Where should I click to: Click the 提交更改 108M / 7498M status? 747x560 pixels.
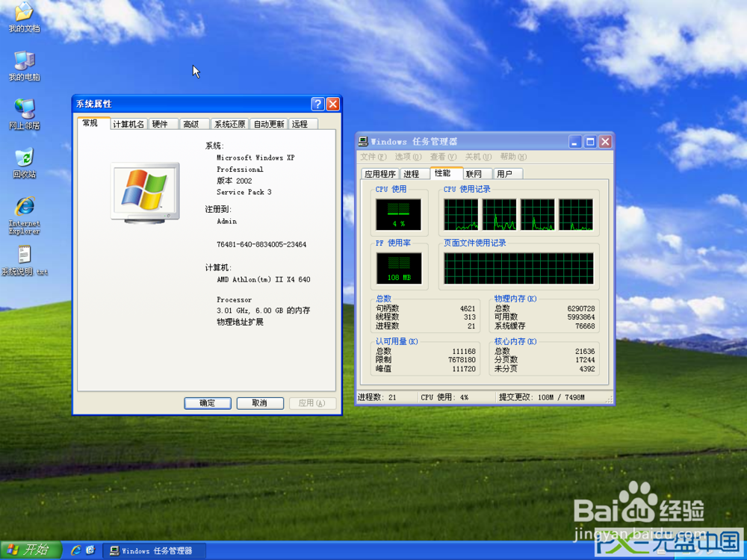(542, 397)
